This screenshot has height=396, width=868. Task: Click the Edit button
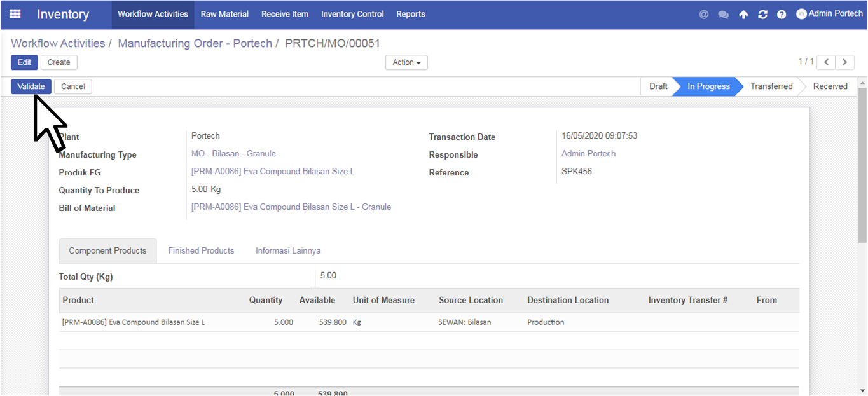tap(24, 62)
